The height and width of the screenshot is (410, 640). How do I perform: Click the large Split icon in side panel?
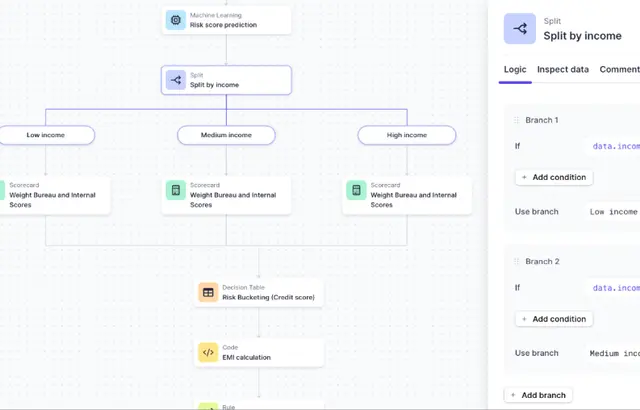tap(520, 29)
